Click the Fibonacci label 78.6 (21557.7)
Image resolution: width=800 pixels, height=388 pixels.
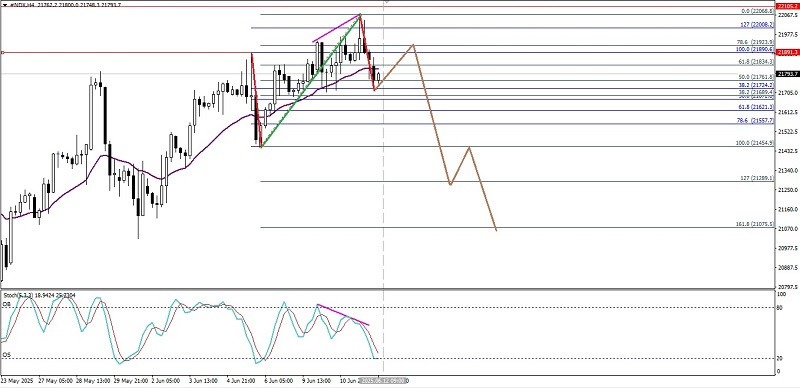click(756, 120)
